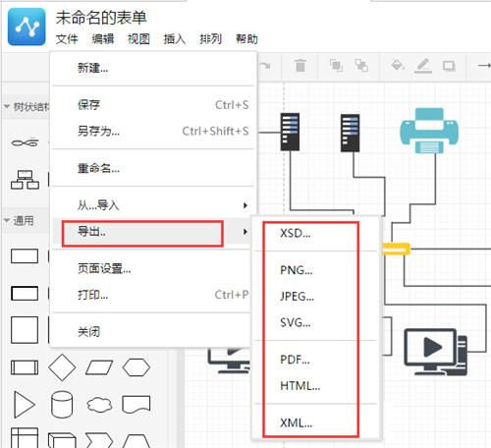The height and width of the screenshot is (448, 491).
Task: Export as SVG...
Action: pos(316,322)
